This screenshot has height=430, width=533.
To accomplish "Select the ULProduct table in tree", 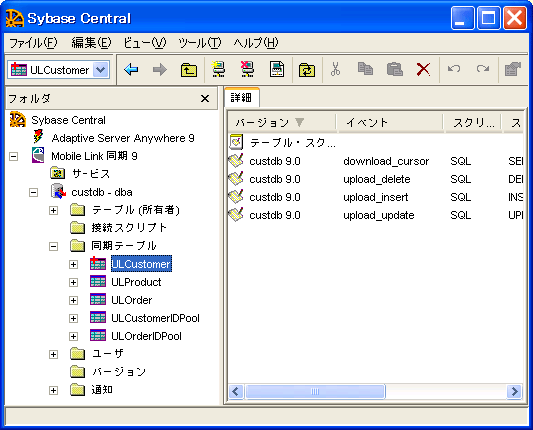I will [x=136, y=282].
